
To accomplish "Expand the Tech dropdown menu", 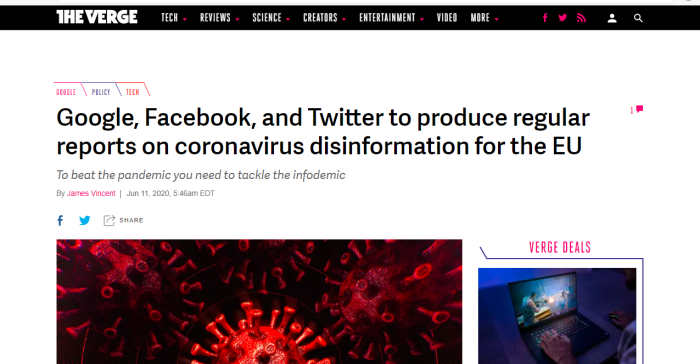I will click(174, 18).
